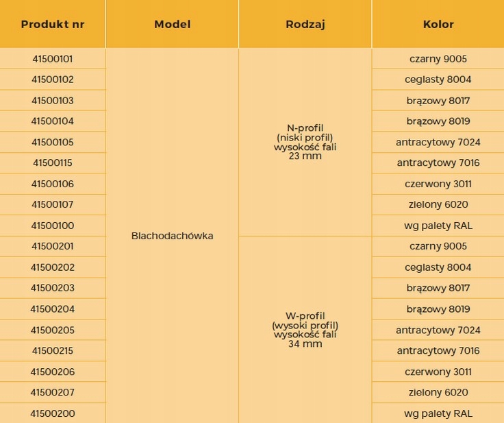Choose product number 41500204 cell
This screenshot has height=423, width=504.
[53, 309]
